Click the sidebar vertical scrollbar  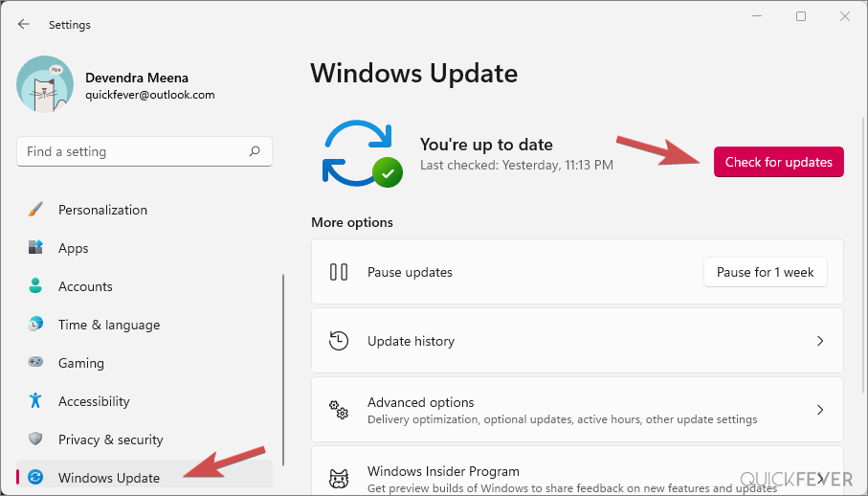[283, 370]
